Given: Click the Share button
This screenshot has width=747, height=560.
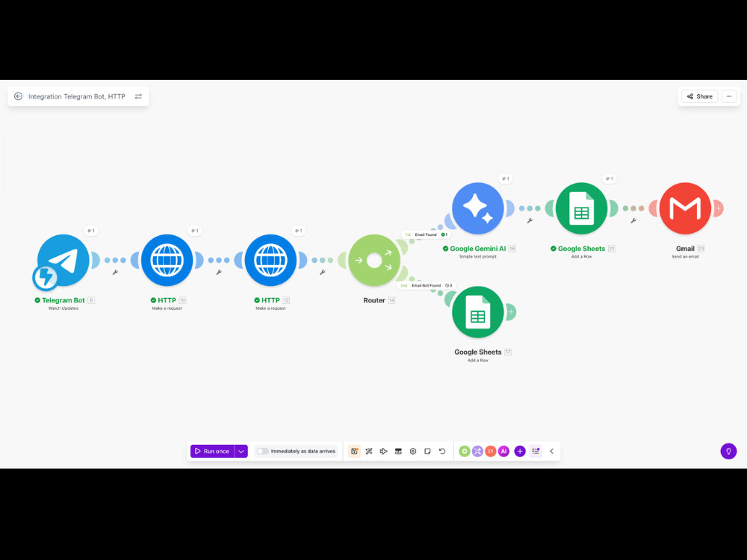Looking at the screenshot, I should pyautogui.click(x=699, y=96).
